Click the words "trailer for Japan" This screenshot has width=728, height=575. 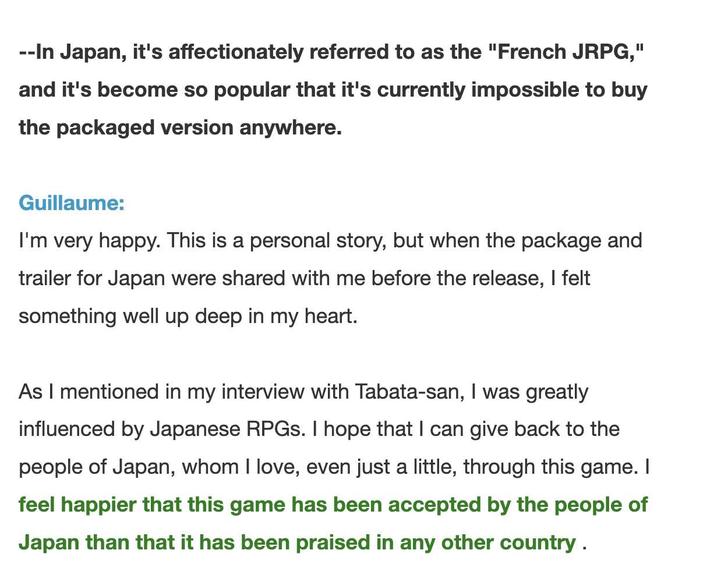(x=92, y=278)
